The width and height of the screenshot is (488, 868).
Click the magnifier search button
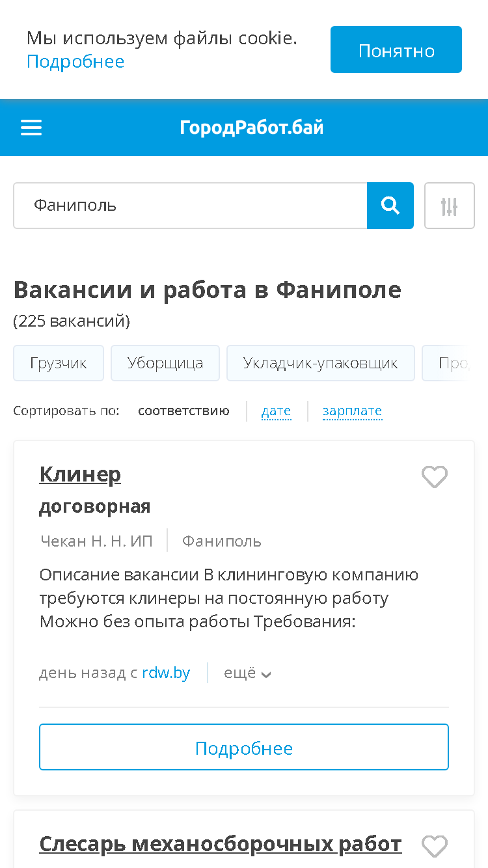(x=390, y=206)
